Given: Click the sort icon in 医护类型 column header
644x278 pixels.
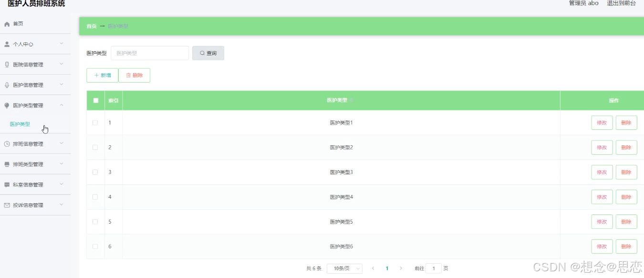Looking at the screenshot, I should click(x=352, y=100).
